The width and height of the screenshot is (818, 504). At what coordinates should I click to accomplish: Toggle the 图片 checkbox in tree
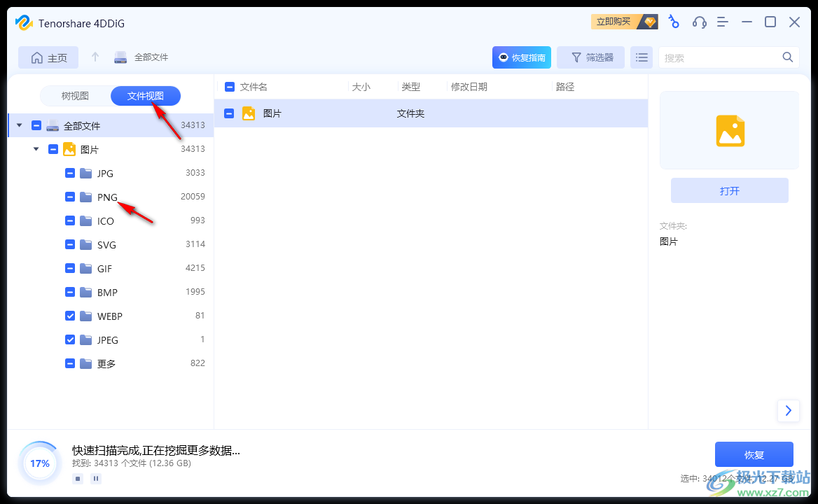pyautogui.click(x=53, y=149)
